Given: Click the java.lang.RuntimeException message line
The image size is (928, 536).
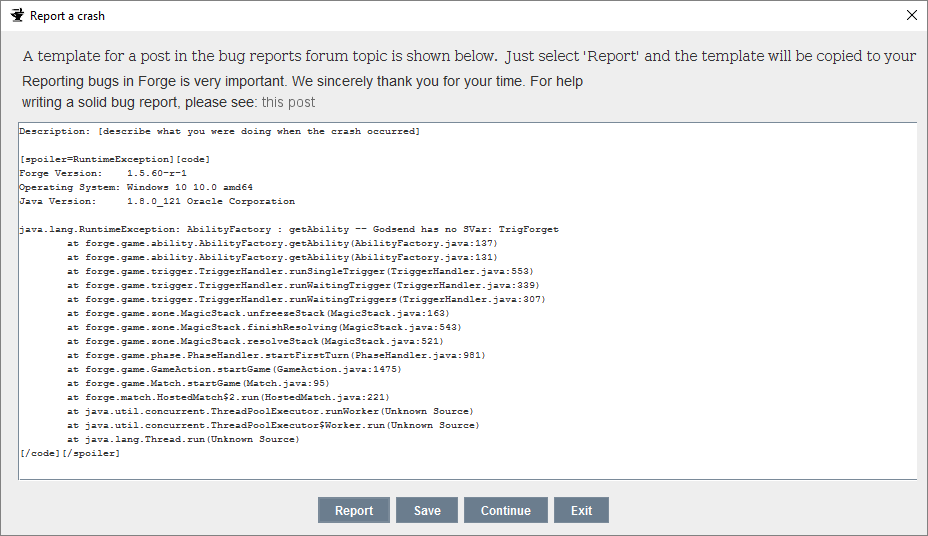Looking at the screenshot, I should [288, 229].
